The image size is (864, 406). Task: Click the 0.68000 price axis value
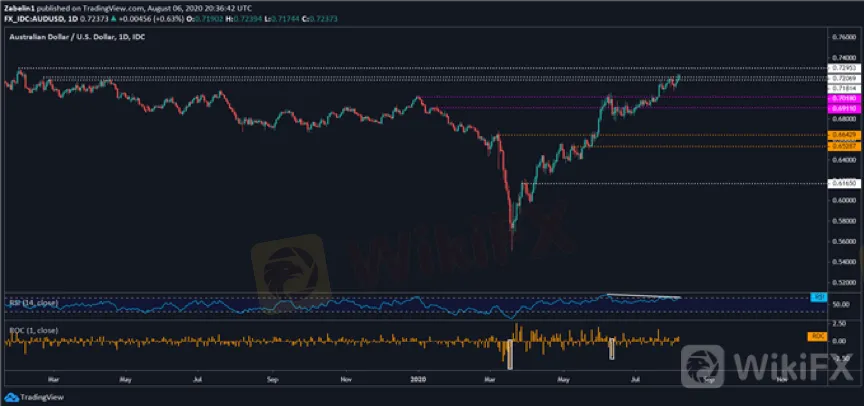(844, 118)
